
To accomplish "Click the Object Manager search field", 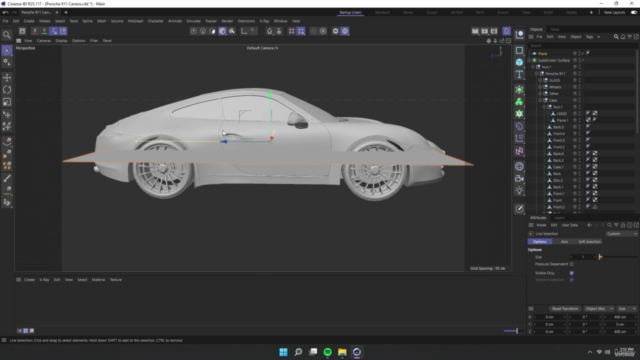I will (x=582, y=46).
